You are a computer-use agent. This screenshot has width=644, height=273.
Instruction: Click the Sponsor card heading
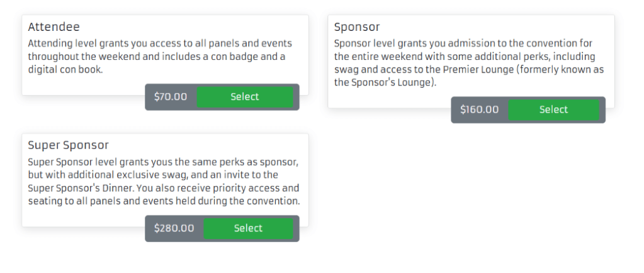357,27
